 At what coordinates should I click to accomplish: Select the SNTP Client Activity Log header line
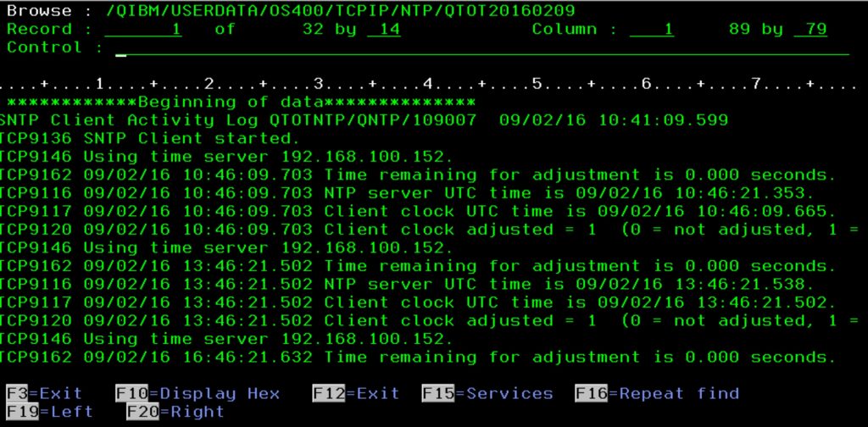pos(364,120)
